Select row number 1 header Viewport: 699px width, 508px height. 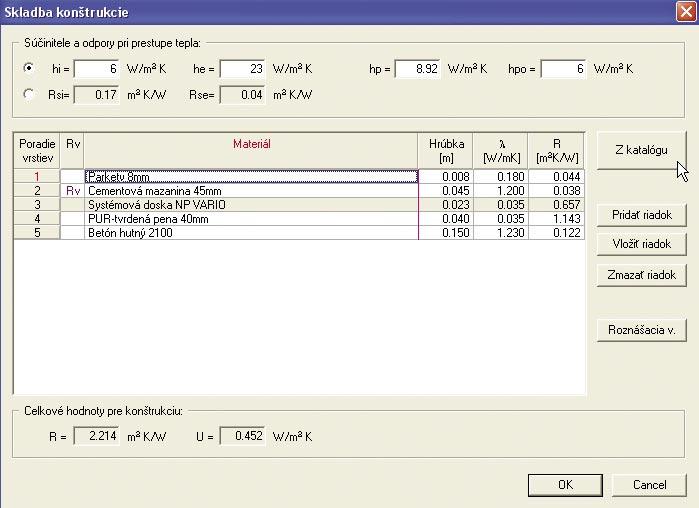pos(37,176)
